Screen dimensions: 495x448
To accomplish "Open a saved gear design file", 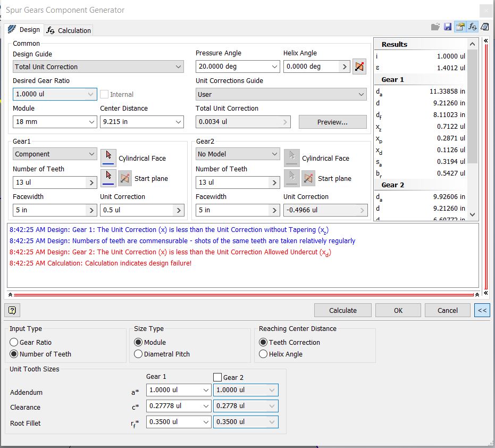I will pos(435,26).
